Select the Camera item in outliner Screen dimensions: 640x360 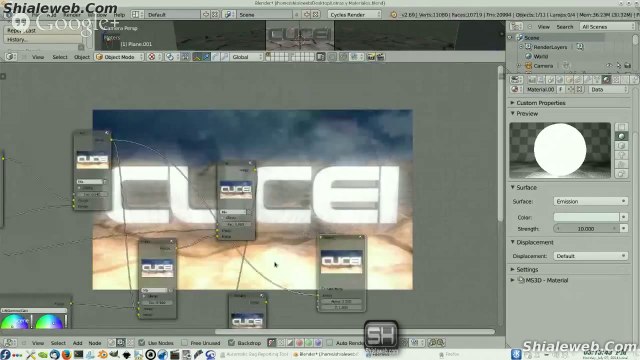point(543,66)
